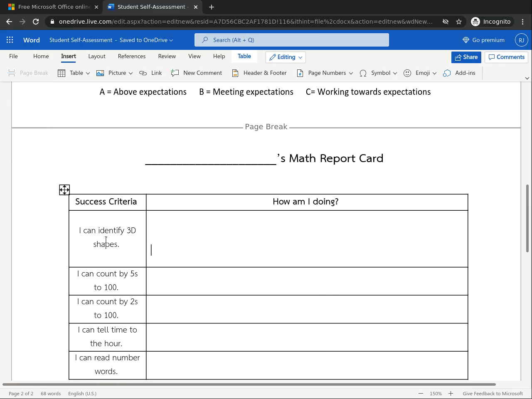Open the RJ account avatar
The image size is (532, 399).
point(521,40)
